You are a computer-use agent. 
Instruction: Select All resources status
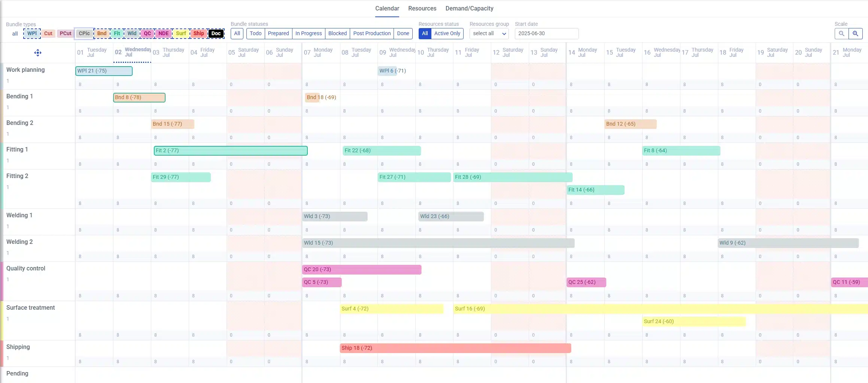click(425, 34)
